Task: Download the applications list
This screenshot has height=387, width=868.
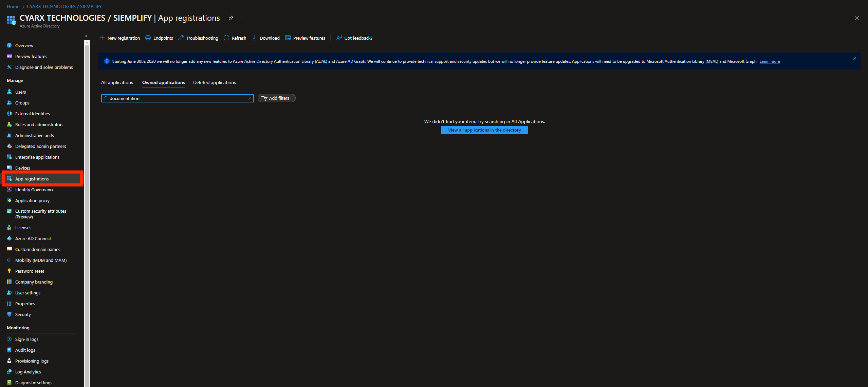Action: coord(266,38)
